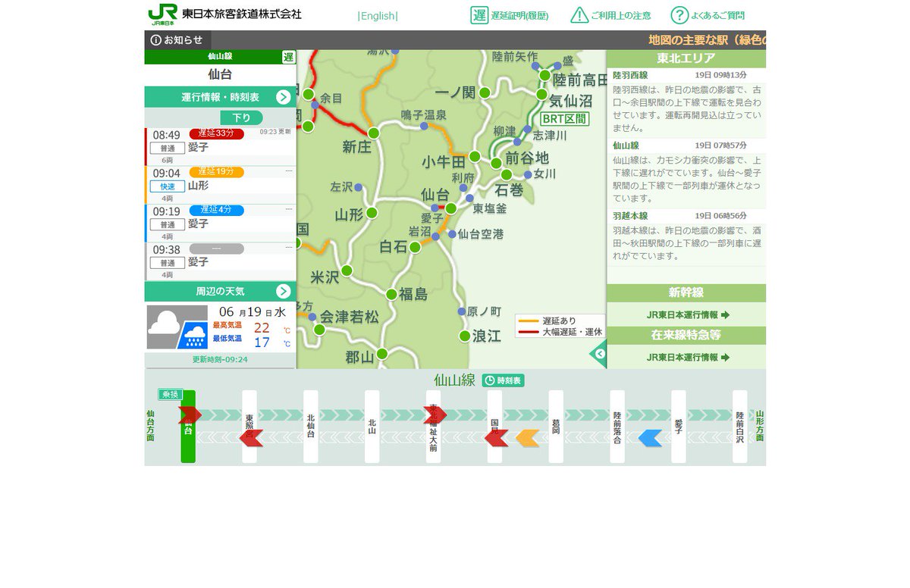Open よくあるご質問 FAQ page
The image size is (910, 588).
[708, 15]
